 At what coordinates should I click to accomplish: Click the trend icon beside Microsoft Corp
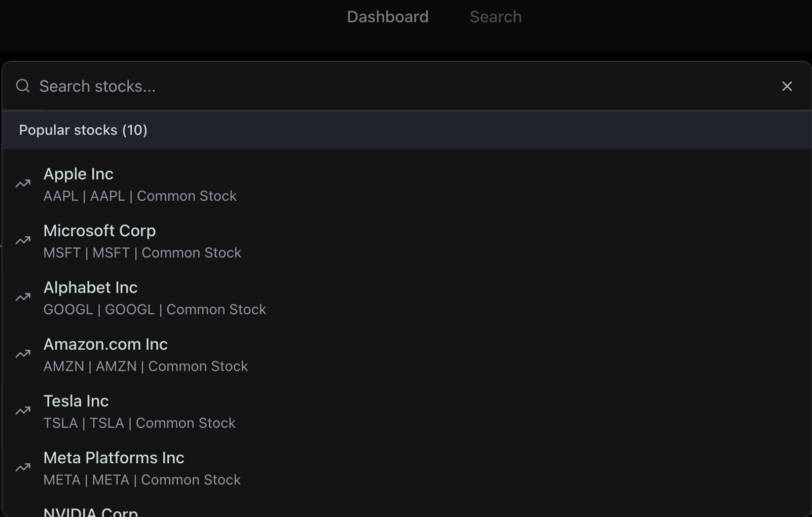tap(23, 241)
